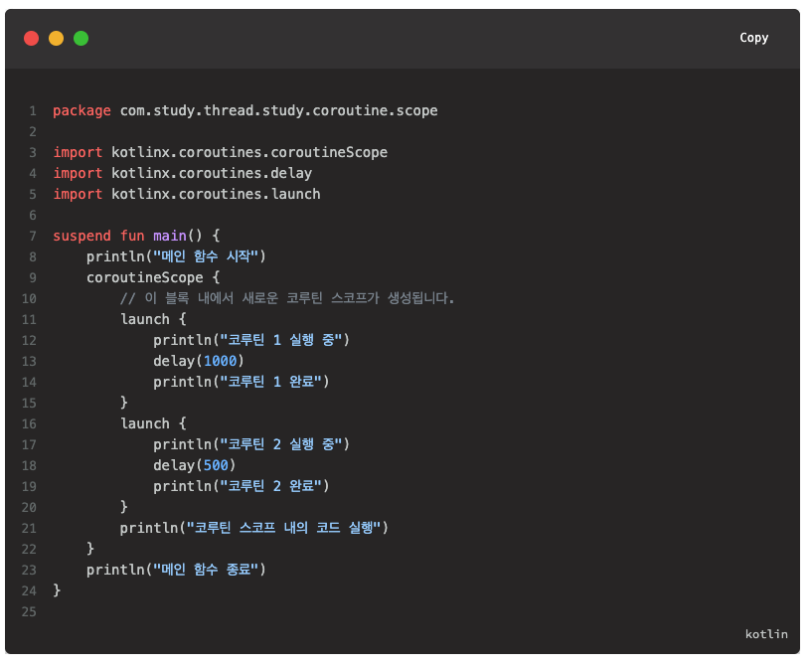Click the red close dot
The height and width of the screenshot is (667, 812).
click(31, 39)
